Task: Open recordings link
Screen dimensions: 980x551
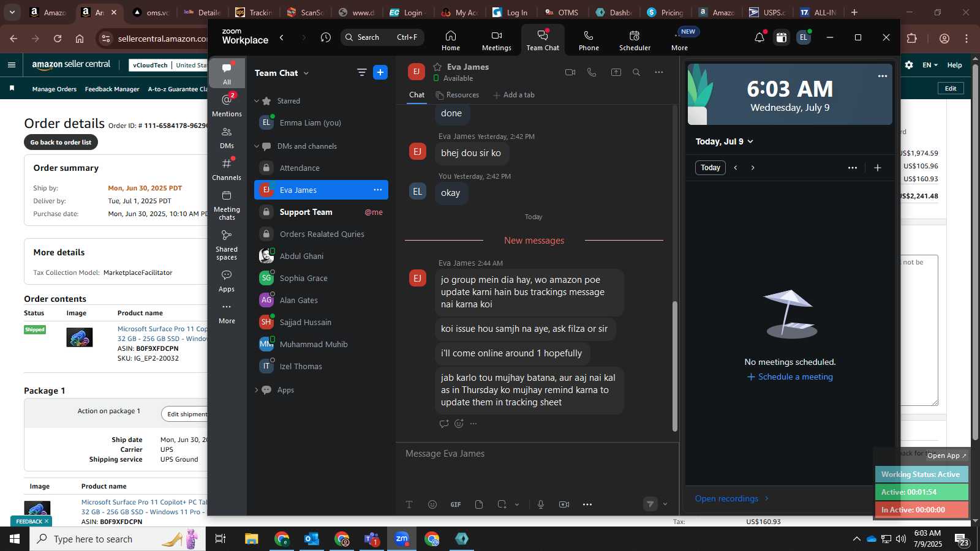Action: pos(732,498)
